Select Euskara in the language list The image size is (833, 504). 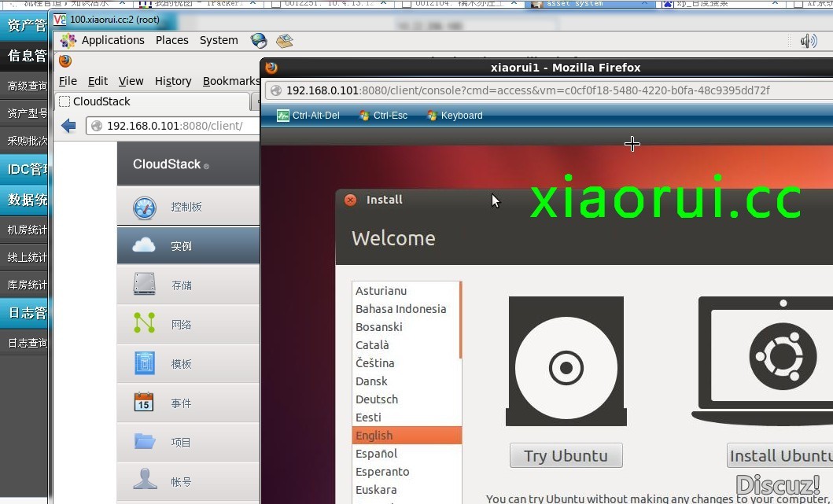click(x=405, y=490)
